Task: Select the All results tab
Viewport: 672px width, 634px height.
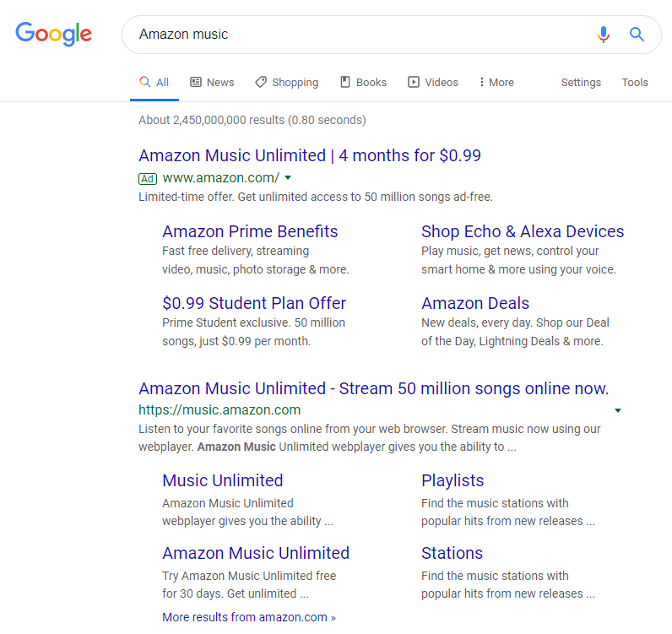Action: pyautogui.click(x=154, y=82)
